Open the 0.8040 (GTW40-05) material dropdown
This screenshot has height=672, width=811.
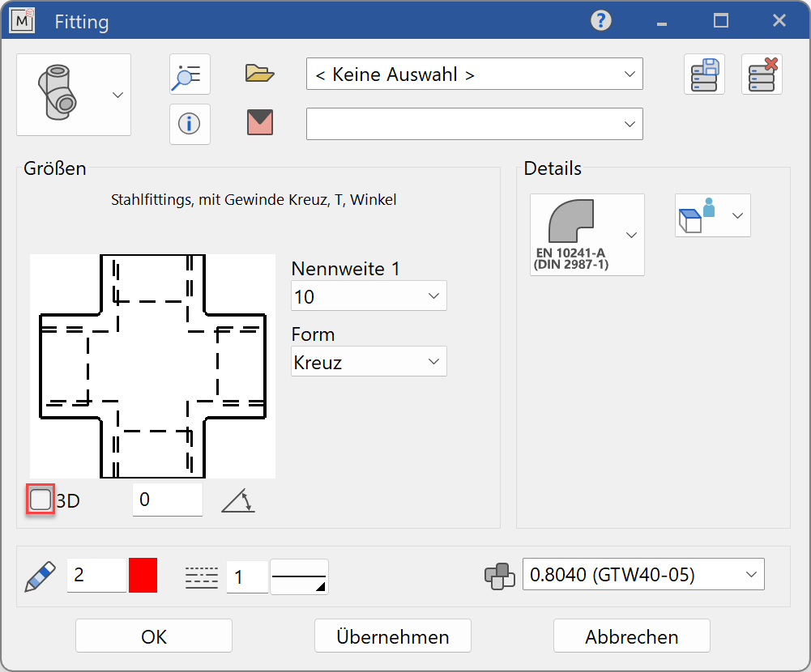pyautogui.click(x=643, y=574)
